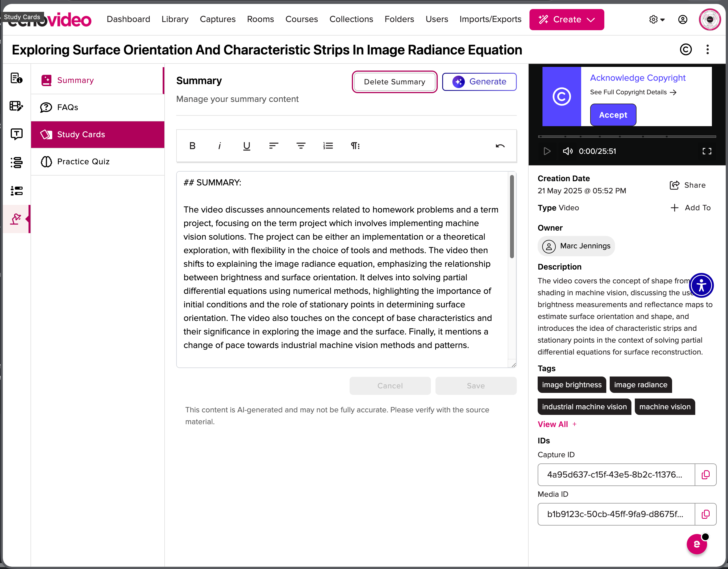Share this video
The image size is (728, 569).
tap(687, 185)
